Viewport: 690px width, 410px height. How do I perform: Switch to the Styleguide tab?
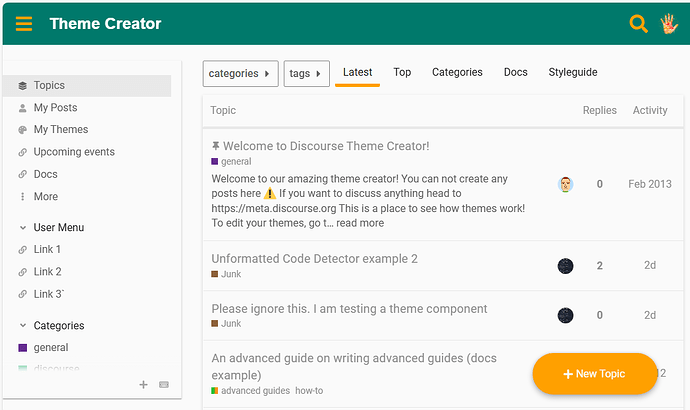pos(573,73)
